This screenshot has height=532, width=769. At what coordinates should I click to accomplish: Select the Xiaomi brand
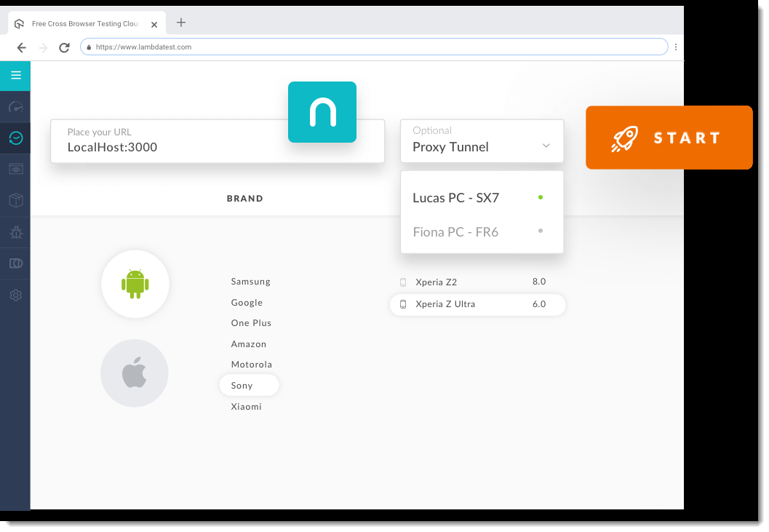point(246,407)
